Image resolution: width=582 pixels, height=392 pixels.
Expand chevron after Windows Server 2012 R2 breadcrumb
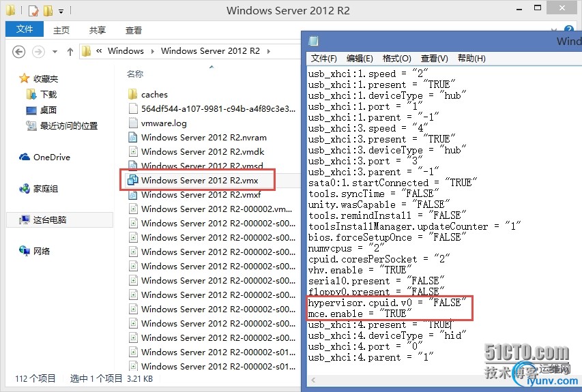[269, 51]
